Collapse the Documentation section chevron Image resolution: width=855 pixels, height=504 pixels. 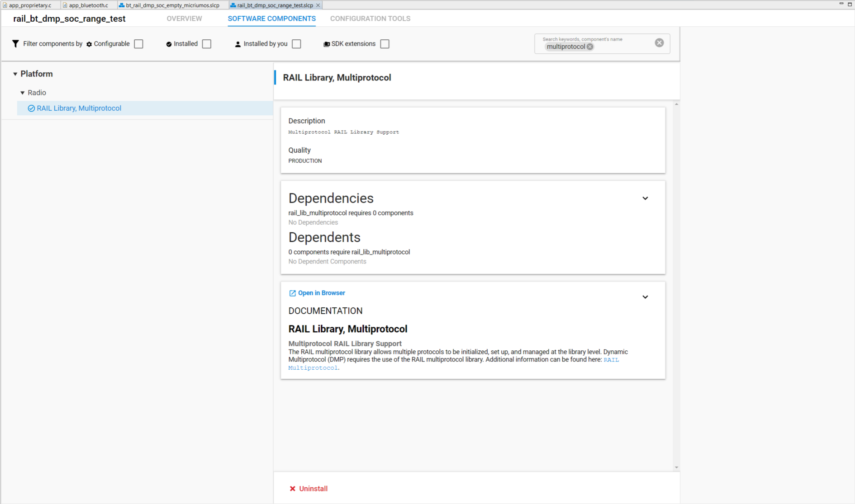click(x=645, y=297)
